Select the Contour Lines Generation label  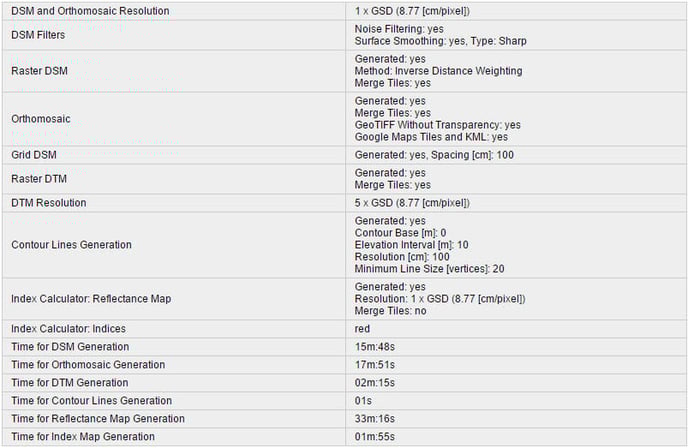(x=71, y=245)
